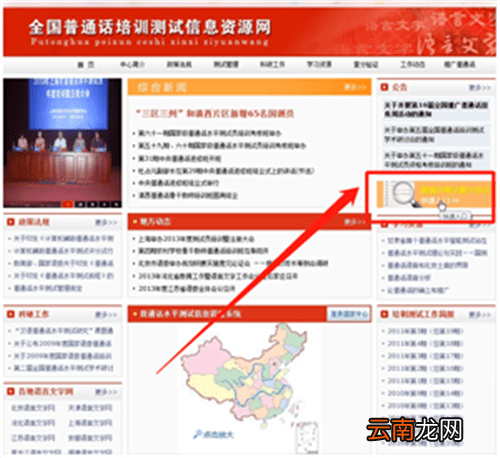Open 政策法规 item 普通话水平测试管理规定
This screenshot has width=500, height=458.
(48, 288)
